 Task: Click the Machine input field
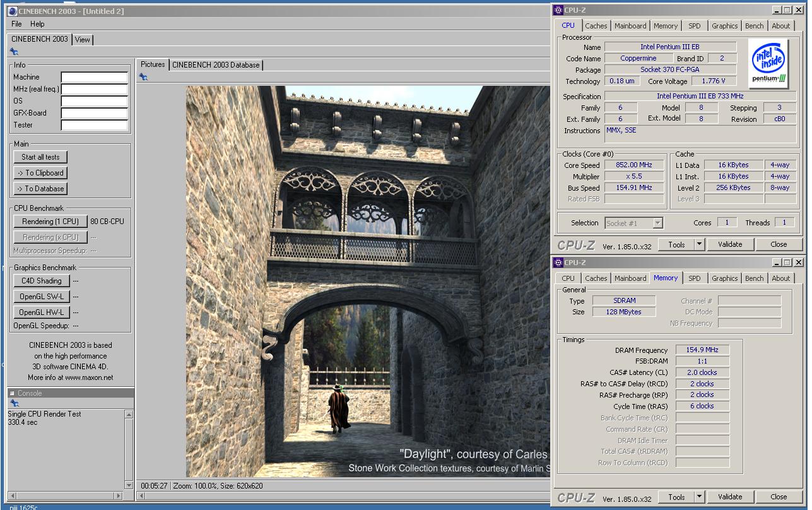[95, 78]
